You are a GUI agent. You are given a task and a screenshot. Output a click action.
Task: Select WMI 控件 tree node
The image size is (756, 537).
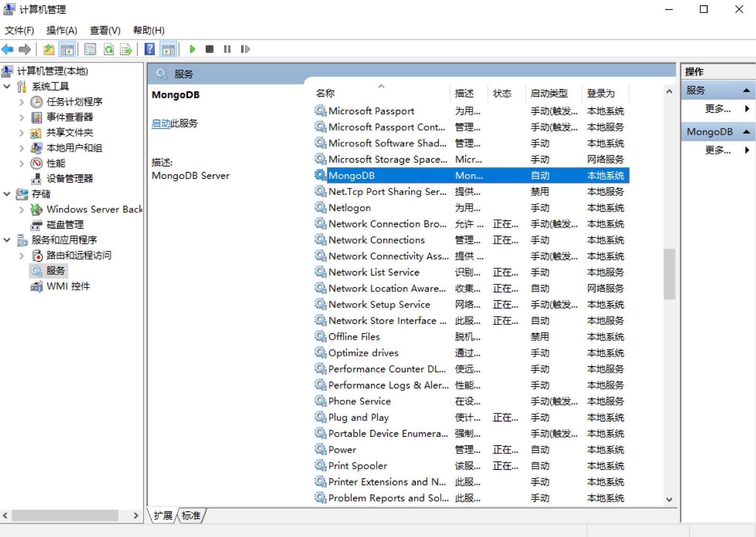pos(68,286)
